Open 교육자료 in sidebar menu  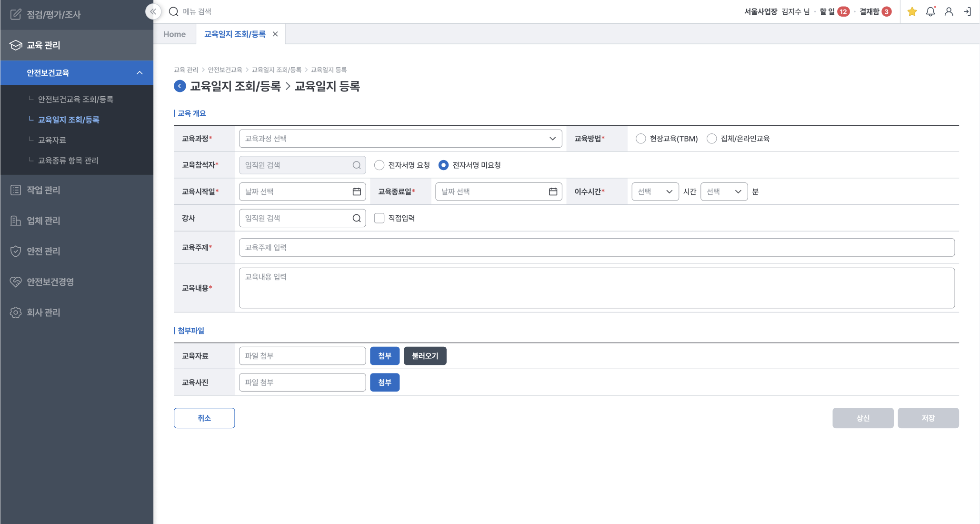click(x=52, y=140)
